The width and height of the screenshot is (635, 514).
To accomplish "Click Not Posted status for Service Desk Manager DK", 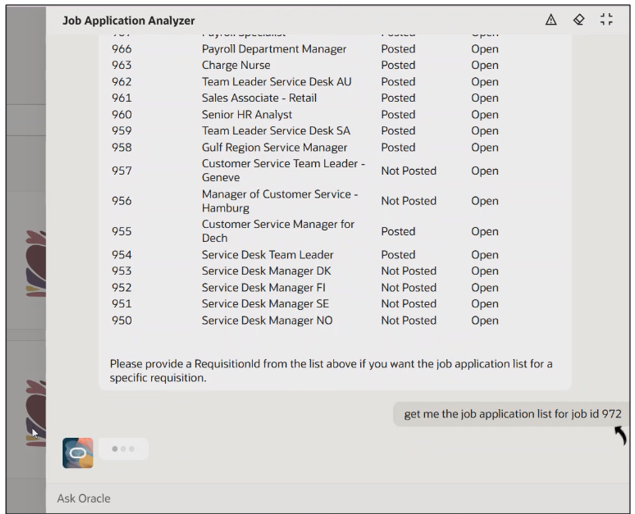I will (x=408, y=271).
